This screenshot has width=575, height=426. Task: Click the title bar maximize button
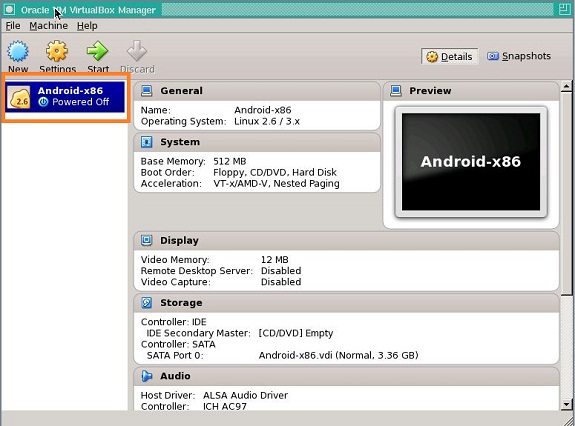click(x=565, y=10)
